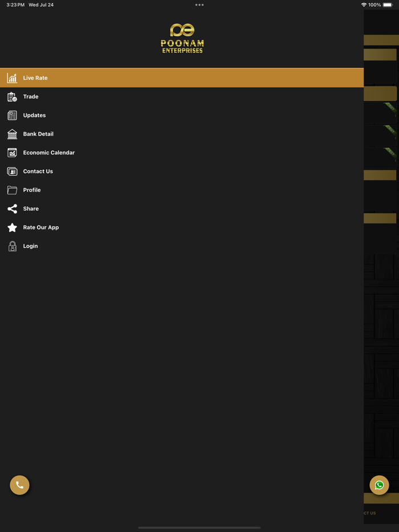Open Profile menu entry
Viewport: 399px width, 532px height.
[182, 190]
